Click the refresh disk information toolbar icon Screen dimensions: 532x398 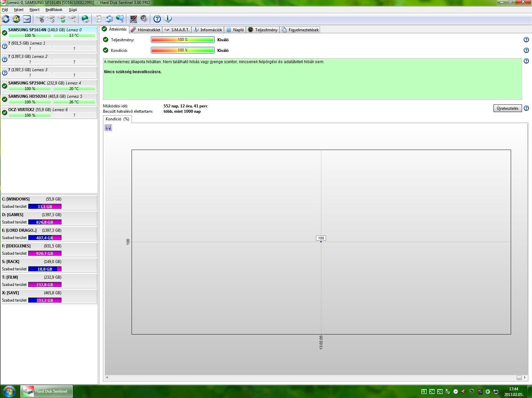6,19
